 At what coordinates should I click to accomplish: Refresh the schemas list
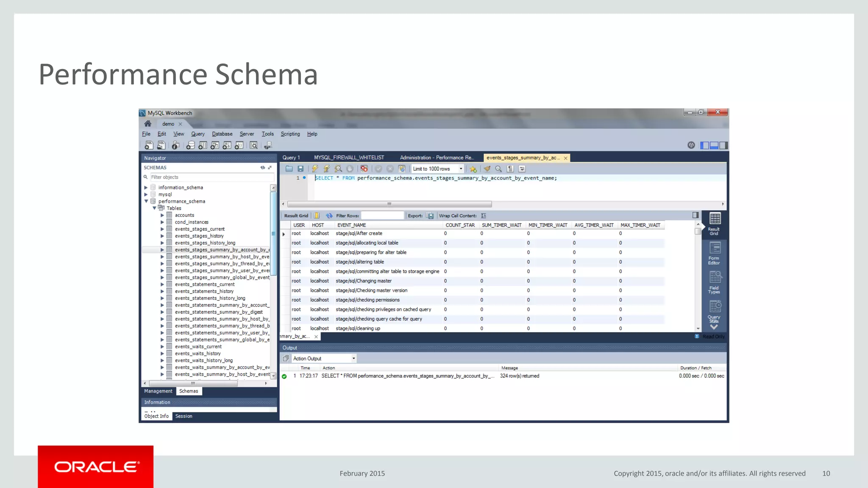point(263,168)
